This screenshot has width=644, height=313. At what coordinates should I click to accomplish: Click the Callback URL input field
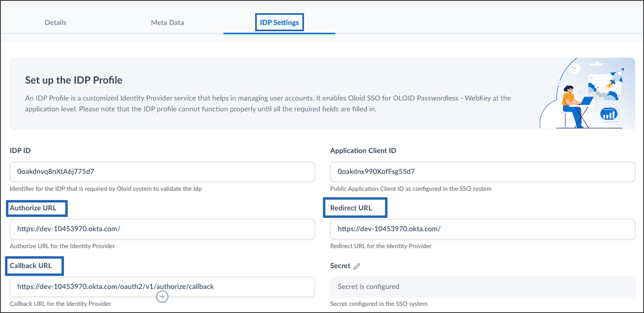coord(162,287)
